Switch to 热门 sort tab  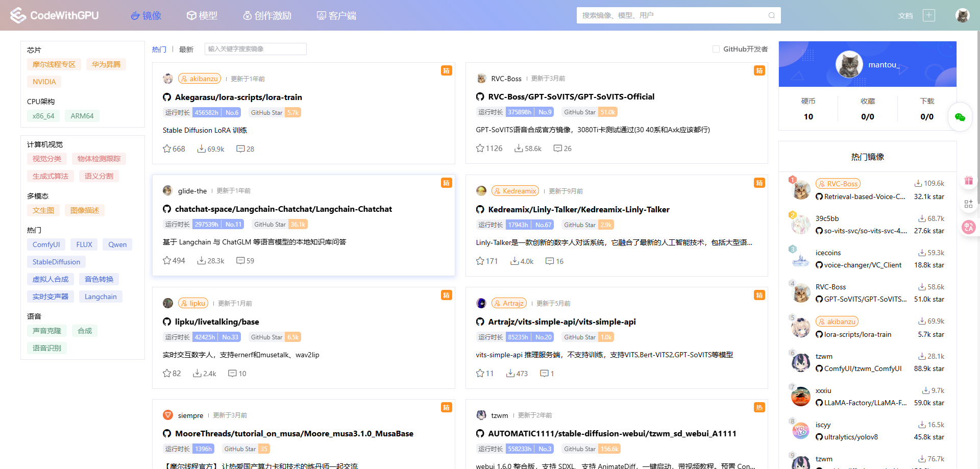159,50
